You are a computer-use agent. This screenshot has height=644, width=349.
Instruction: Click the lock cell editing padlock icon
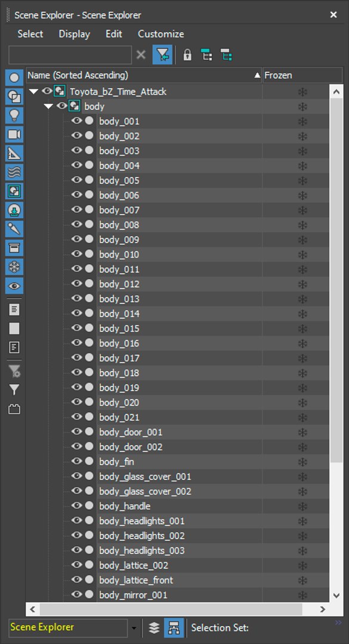click(187, 55)
